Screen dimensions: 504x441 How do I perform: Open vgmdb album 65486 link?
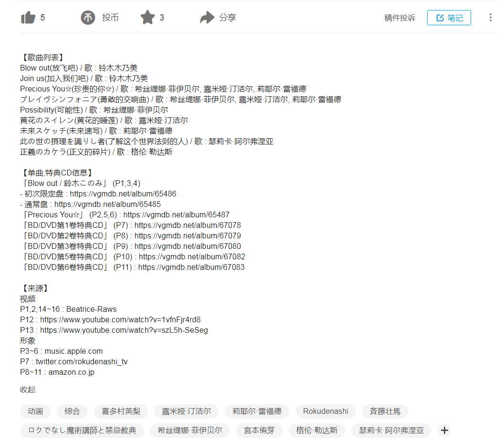point(123,194)
